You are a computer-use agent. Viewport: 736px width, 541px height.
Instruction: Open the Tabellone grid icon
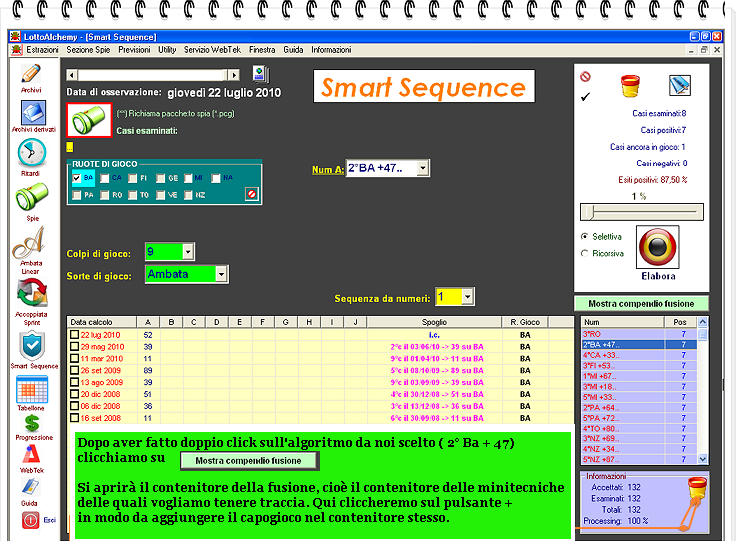click(32, 390)
